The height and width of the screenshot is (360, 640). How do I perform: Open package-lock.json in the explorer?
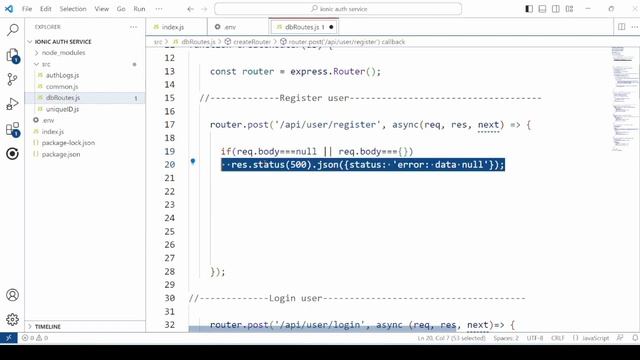pyautogui.click(x=68, y=143)
